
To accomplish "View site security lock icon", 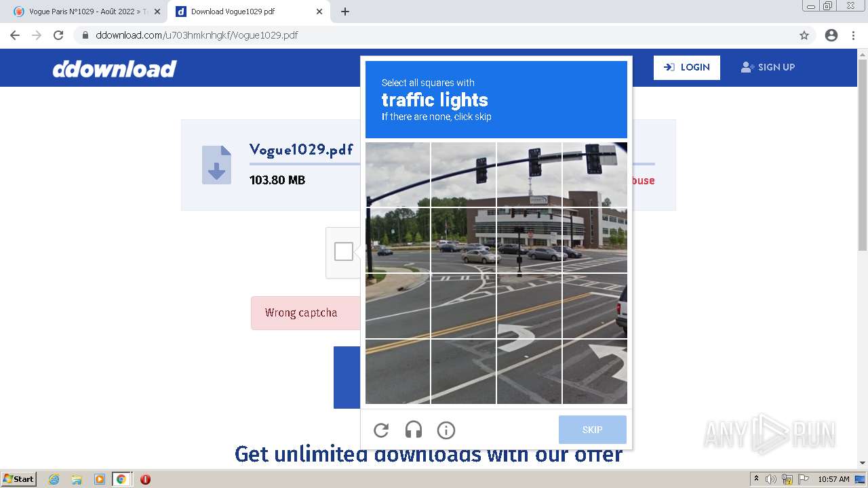I will tap(85, 35).
